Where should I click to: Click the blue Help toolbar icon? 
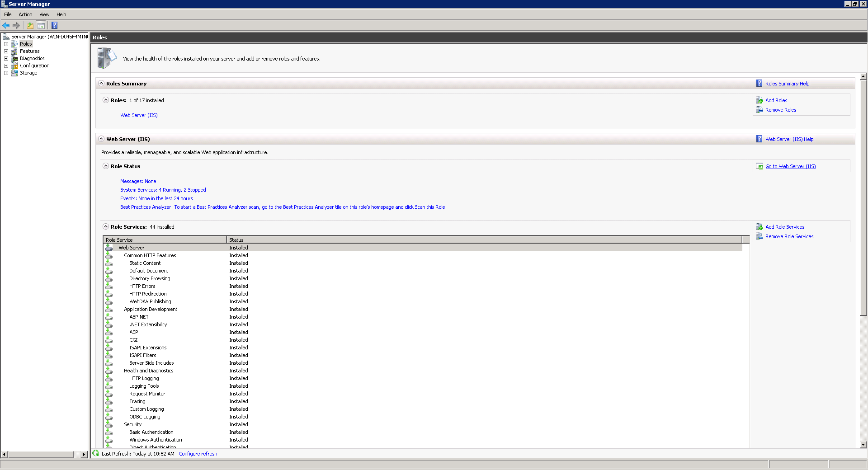(x=55, y=25)
